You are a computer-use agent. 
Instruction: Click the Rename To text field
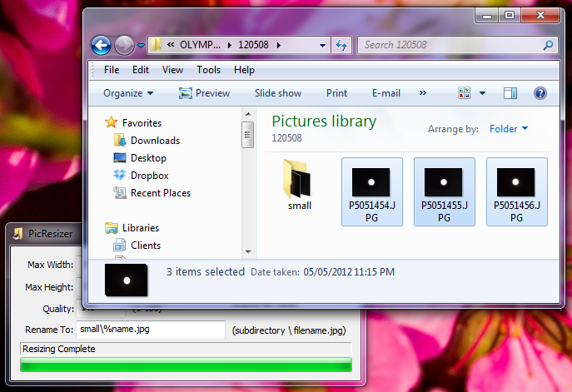pos(151,330)
